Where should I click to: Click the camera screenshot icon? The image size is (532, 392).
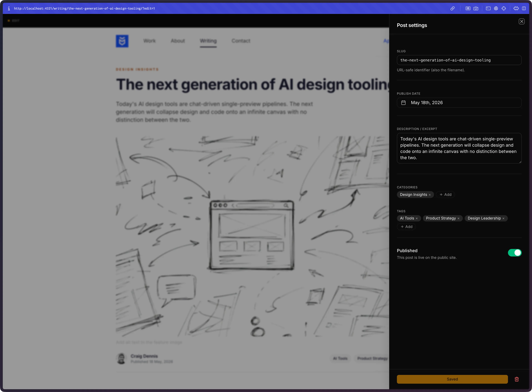click(476, 8)
